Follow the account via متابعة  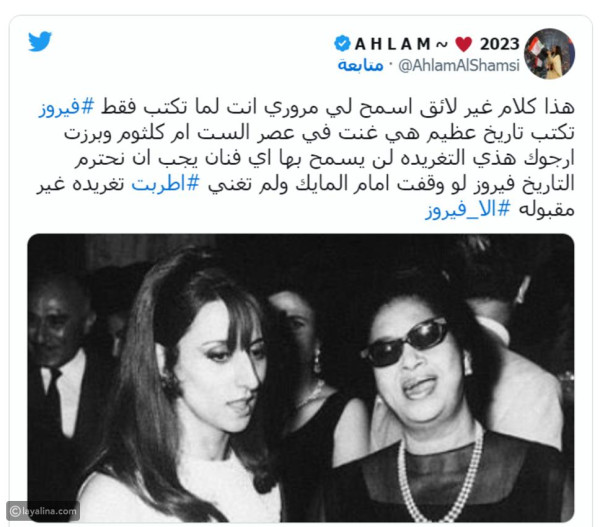click(x=360, y=65)
